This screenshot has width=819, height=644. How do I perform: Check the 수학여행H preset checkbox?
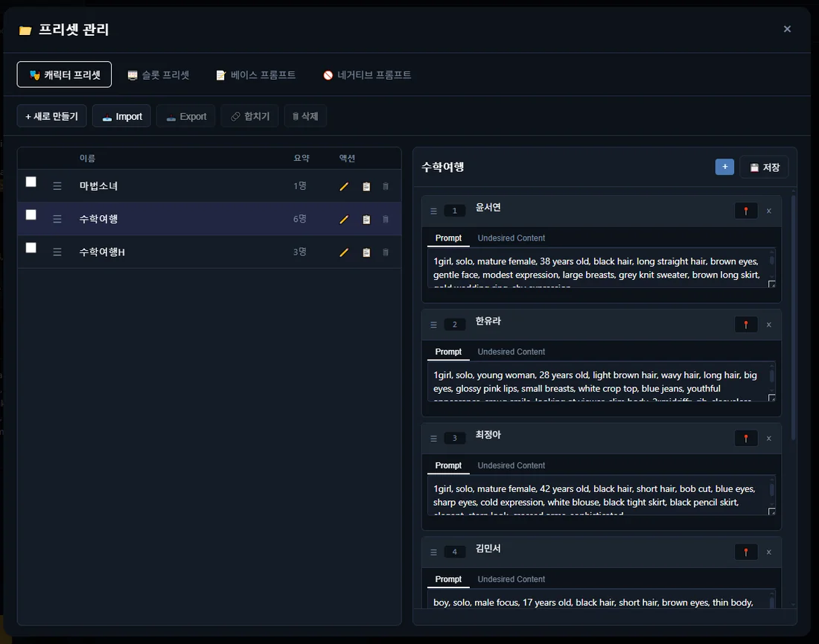(31, 248)
